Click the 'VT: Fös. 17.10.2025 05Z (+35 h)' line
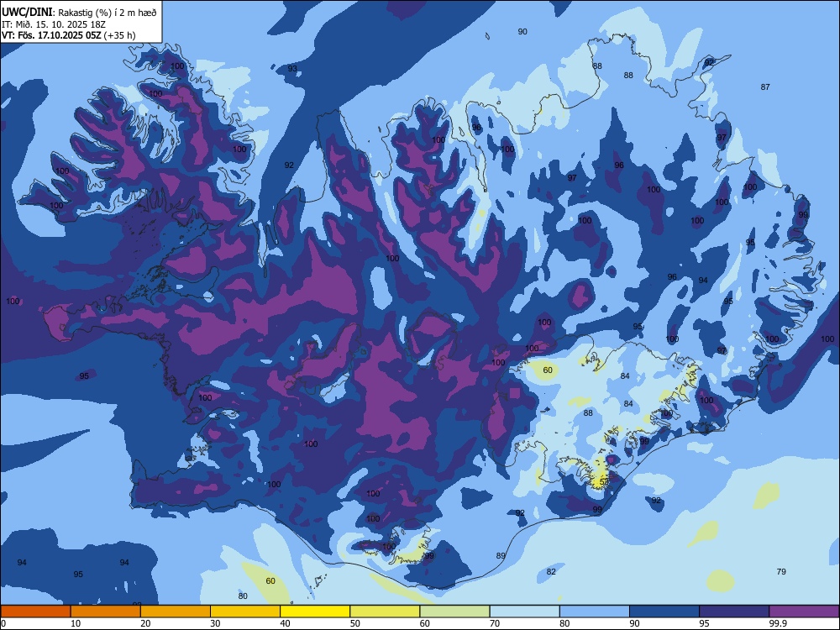 [x=69, y=35]
